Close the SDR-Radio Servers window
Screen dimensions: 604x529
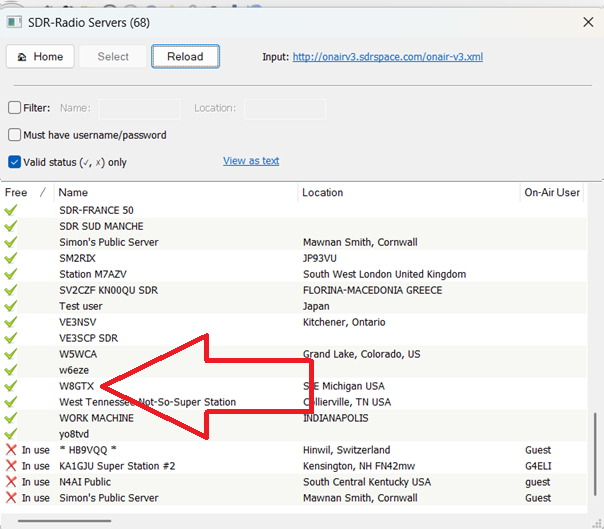(588, 22)
